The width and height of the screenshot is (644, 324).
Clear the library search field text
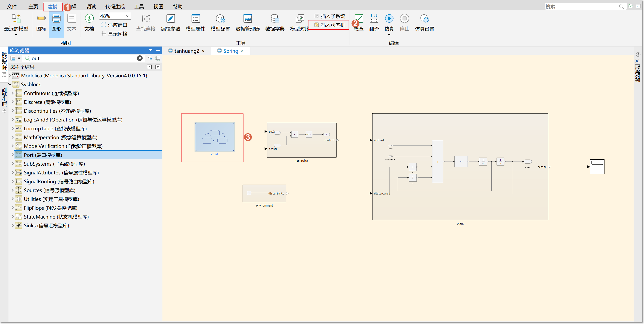pos(140,58)
